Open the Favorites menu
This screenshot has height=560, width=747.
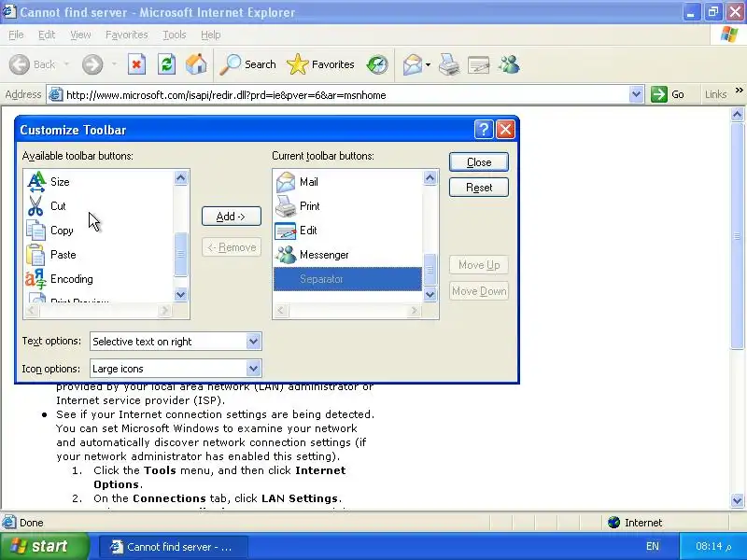126,35
